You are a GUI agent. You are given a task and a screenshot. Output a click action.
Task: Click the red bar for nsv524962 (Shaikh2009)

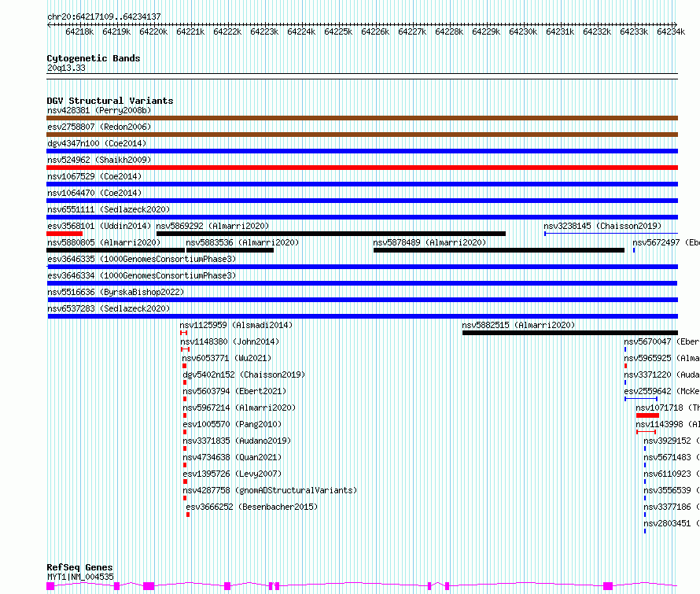click(362, 168)
